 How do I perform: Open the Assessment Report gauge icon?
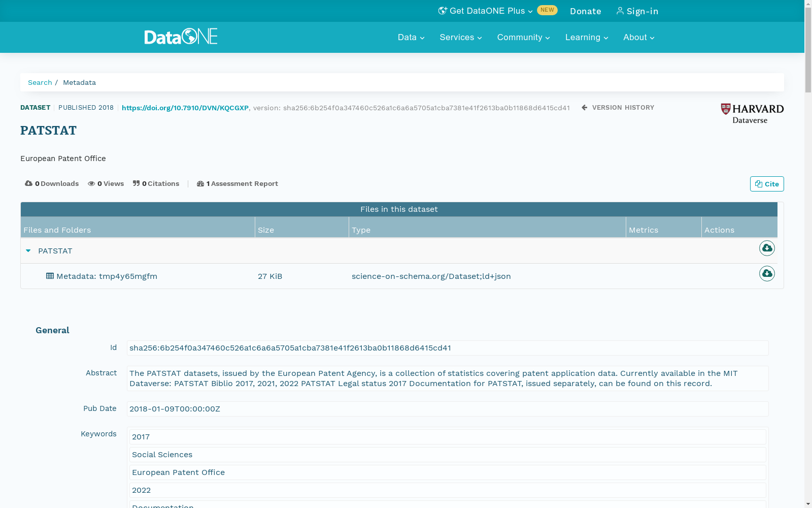200,183
